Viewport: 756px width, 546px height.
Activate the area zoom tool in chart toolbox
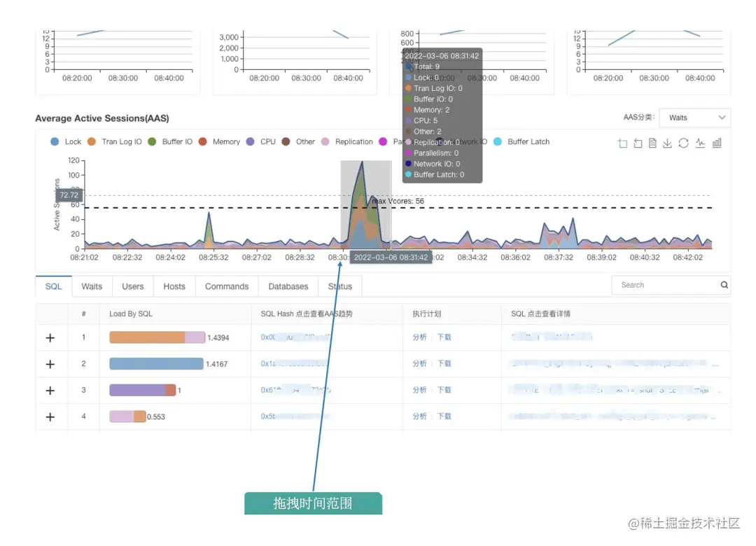tap(622, 143)
